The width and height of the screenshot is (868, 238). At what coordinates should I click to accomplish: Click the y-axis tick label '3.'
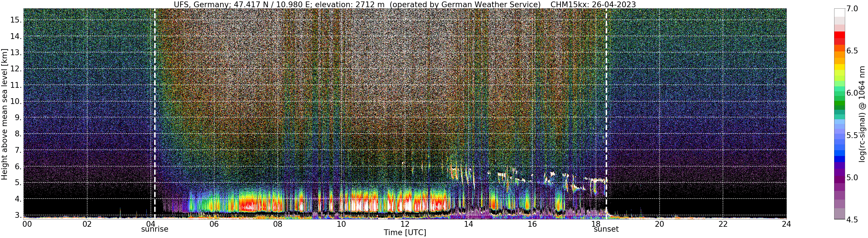(18, 215)
